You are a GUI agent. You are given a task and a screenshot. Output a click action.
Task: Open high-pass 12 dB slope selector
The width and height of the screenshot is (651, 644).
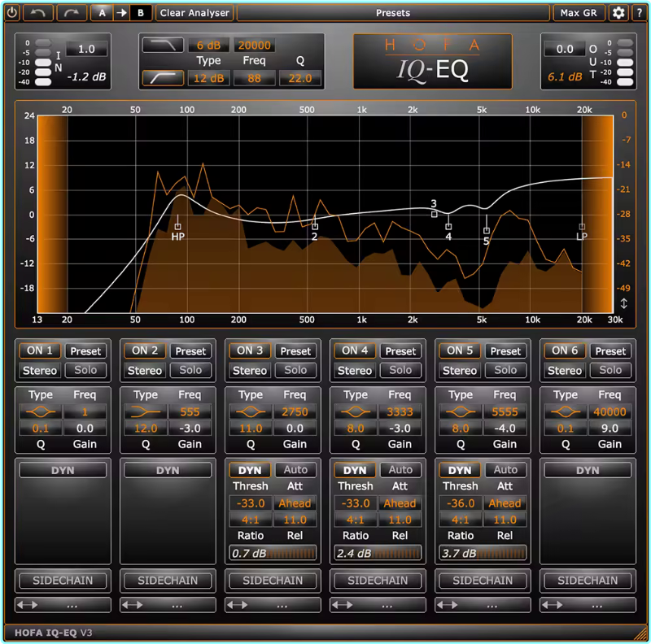click(208, 78)
